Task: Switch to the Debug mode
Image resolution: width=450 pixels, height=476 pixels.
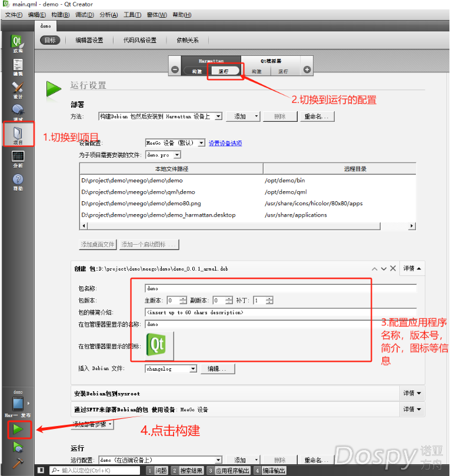Action: [18, 112]
